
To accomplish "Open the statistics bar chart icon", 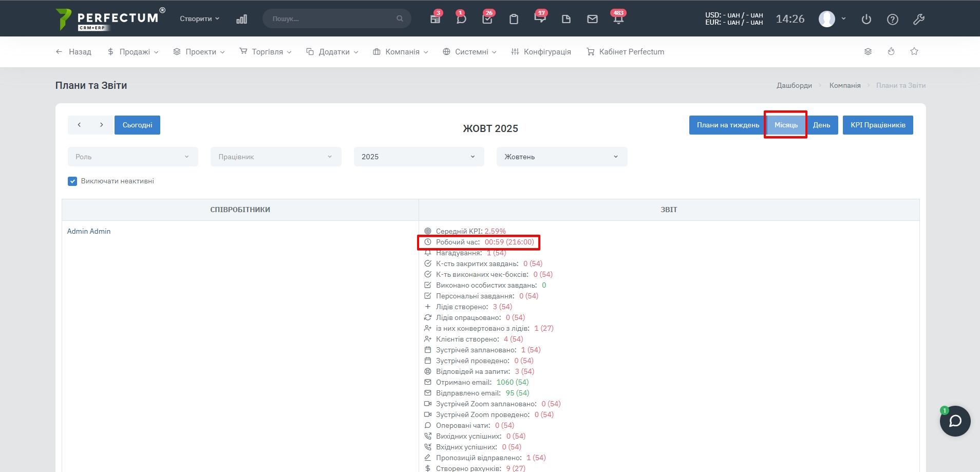I will click(241, 19).
